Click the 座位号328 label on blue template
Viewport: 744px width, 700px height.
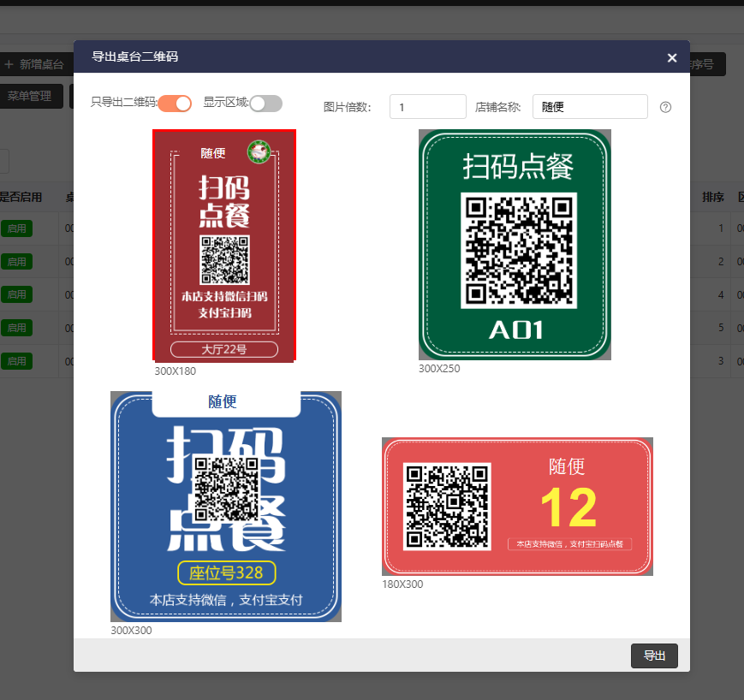[226, 572]
